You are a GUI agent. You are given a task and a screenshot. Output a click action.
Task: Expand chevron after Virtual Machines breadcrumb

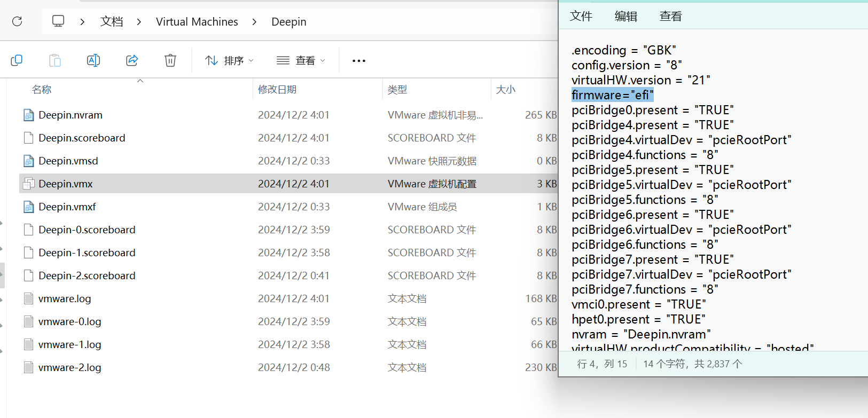254,21
